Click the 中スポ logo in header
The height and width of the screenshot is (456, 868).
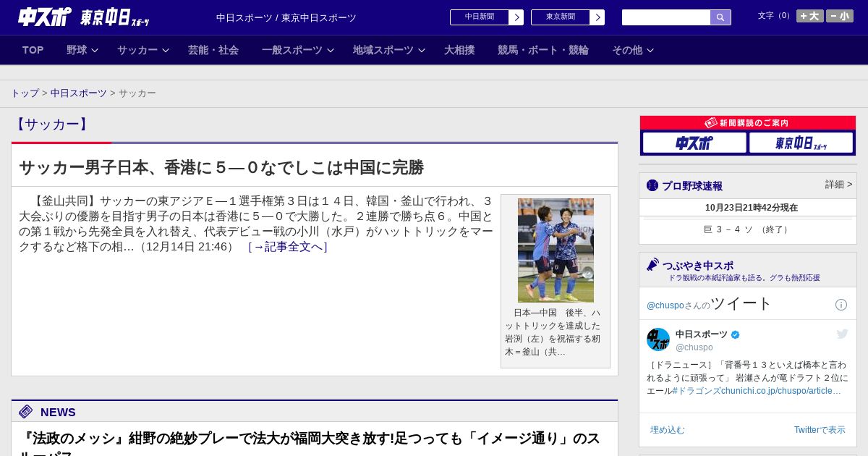[45, 17]
